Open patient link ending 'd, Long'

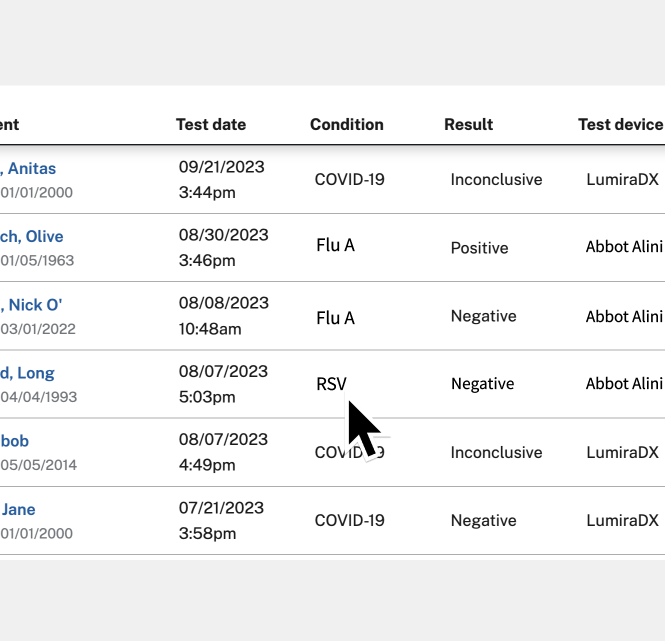(27, 373)
